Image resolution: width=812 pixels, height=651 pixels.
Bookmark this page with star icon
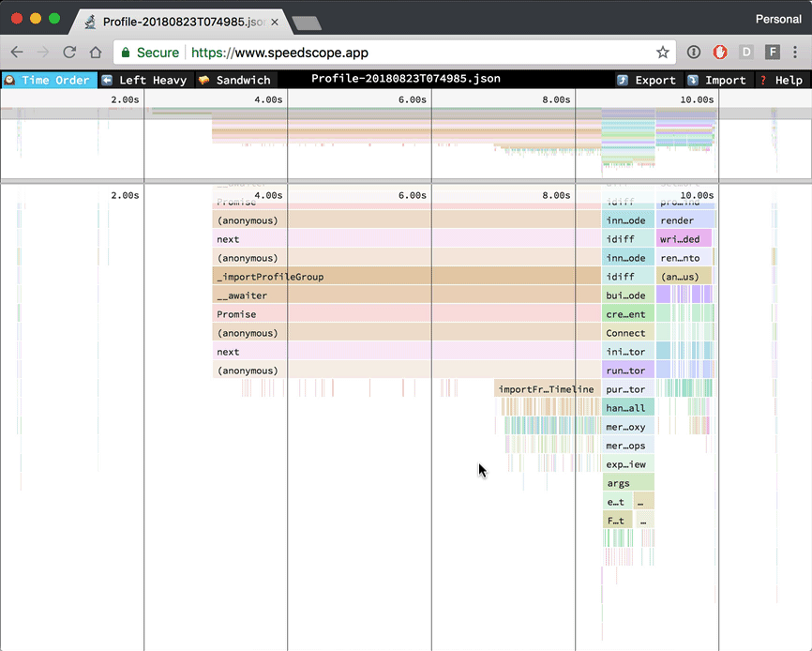pos(662,53)
